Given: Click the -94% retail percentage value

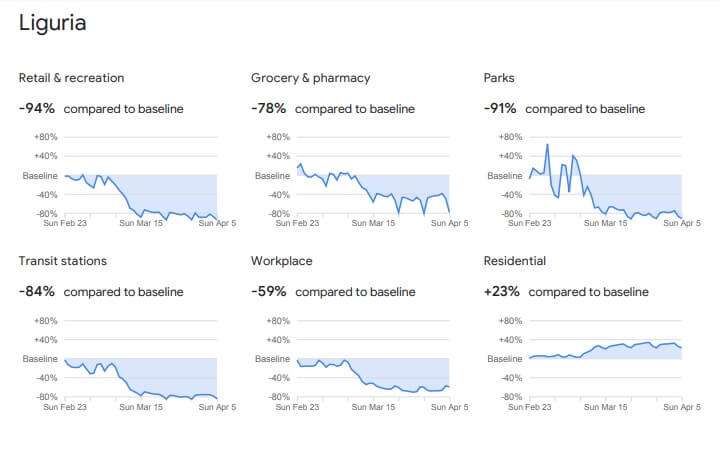Looking at the screenshot, I should (37, 108).
